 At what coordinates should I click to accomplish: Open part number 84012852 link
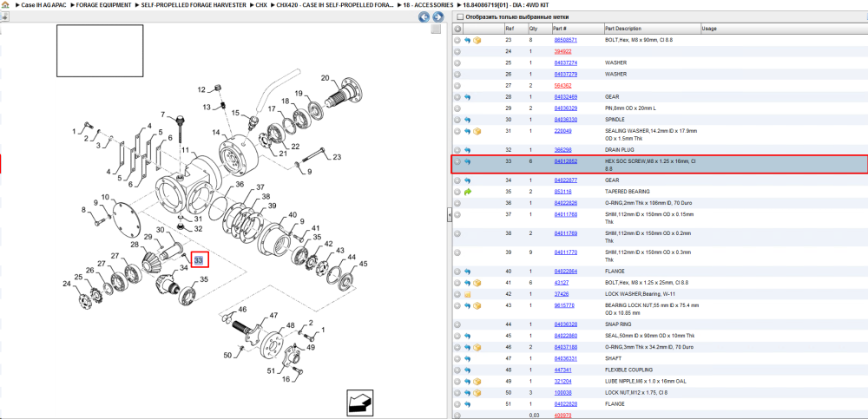566,161
